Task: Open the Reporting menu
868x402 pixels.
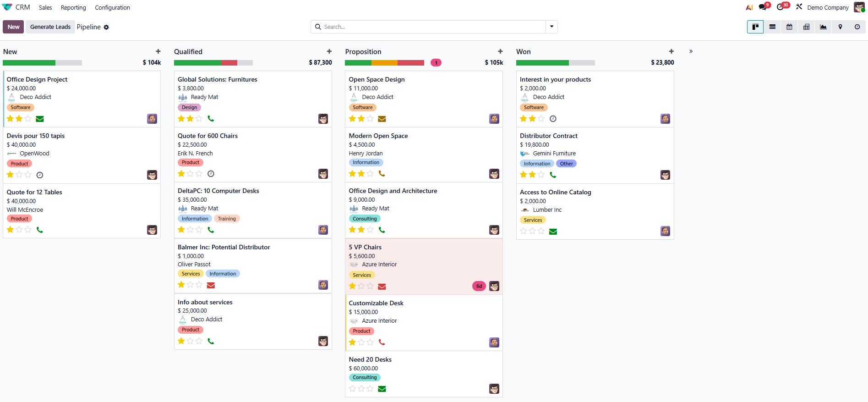Action: (x=73, y=8)
